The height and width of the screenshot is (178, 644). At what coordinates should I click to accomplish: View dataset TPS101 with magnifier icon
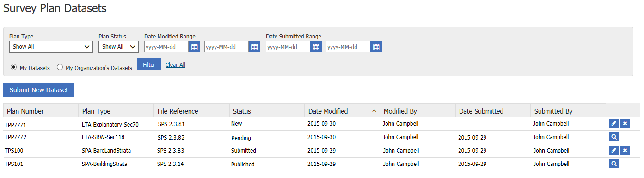point(614,164)
